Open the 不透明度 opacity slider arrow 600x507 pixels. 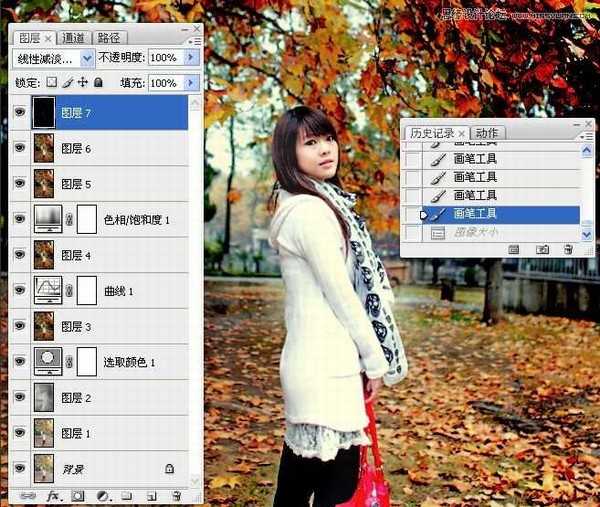tap(191, 57)
